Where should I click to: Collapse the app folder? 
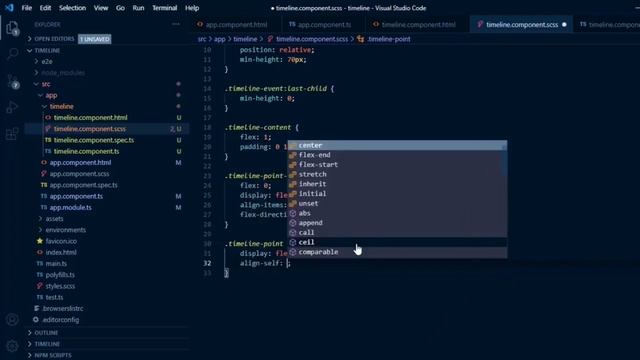coord(51,95)
